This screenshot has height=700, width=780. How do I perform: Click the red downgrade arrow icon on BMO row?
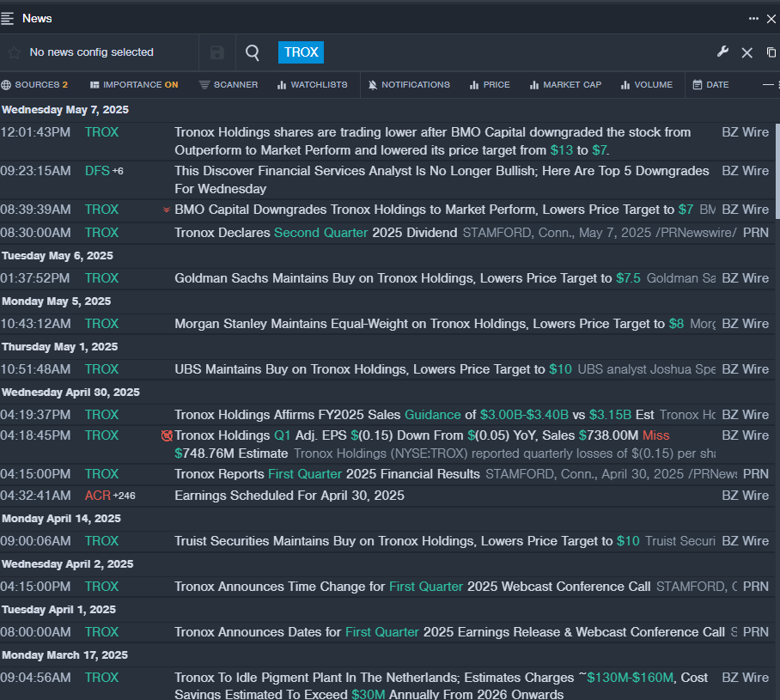click(x=167, y=210)
